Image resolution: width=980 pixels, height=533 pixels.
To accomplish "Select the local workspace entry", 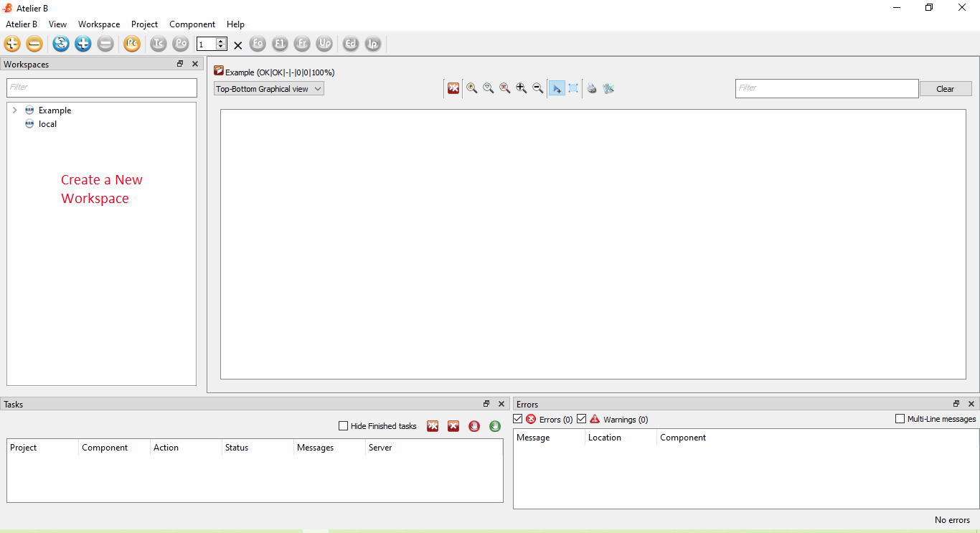I will (x=47, y=124).
